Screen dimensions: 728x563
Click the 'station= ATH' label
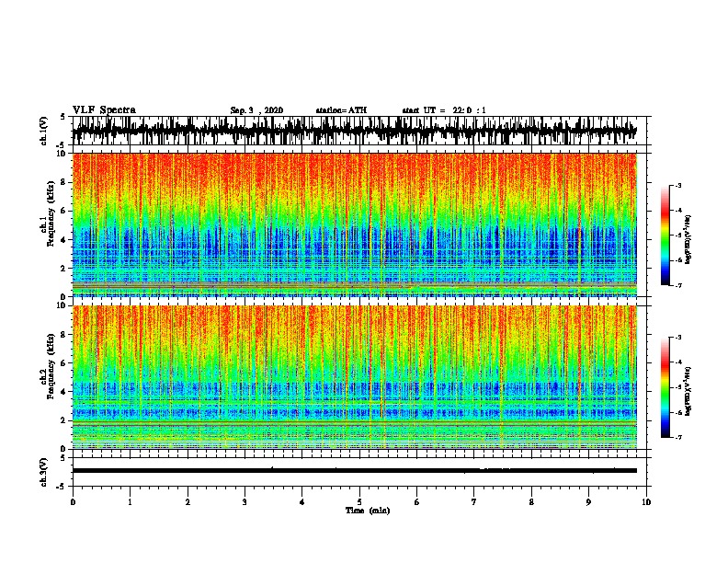click(341, 110)
